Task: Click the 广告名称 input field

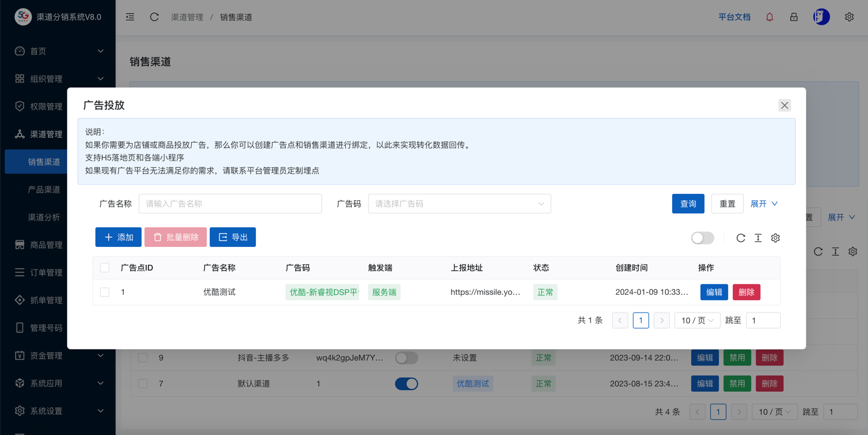Action: 230,204
